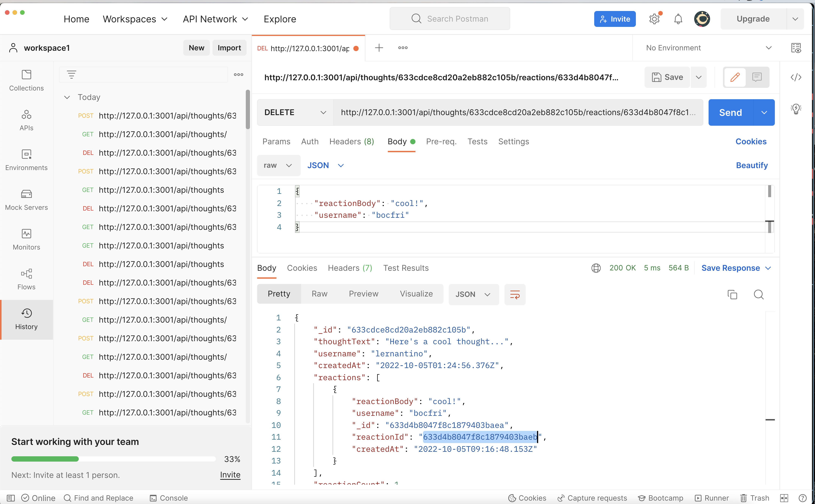Open the code snippet generator icon
Image resolution: width=815 pixels, height=504 pixels.
pyautogui.click(x=796, y=77)
